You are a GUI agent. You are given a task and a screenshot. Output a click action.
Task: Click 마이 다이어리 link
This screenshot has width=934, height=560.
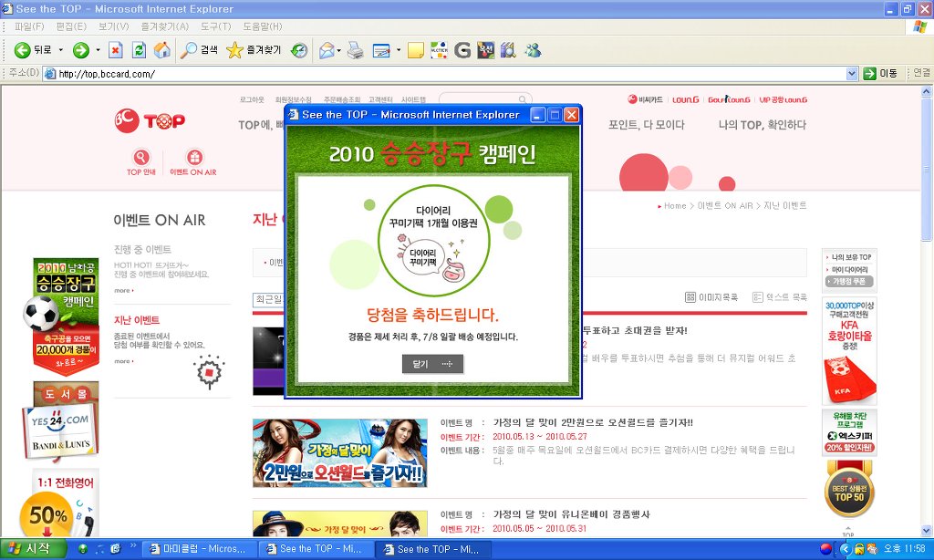tap(849, 270)
